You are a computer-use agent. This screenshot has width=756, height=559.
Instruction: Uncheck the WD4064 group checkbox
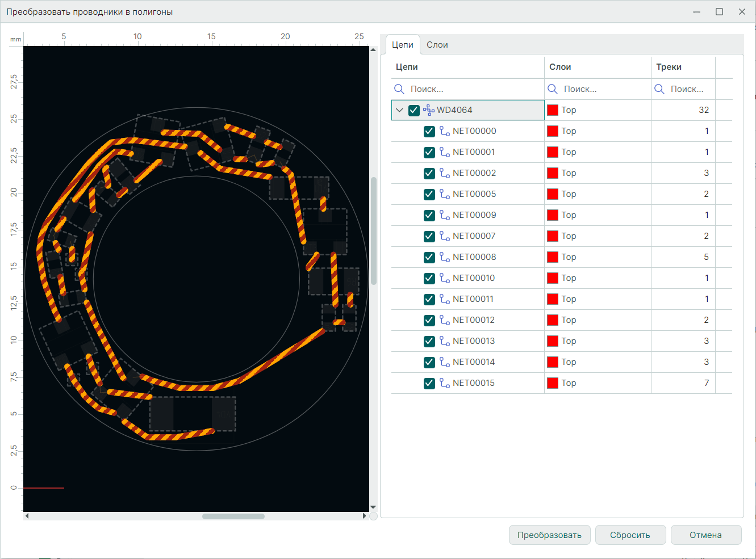point(414,110)
